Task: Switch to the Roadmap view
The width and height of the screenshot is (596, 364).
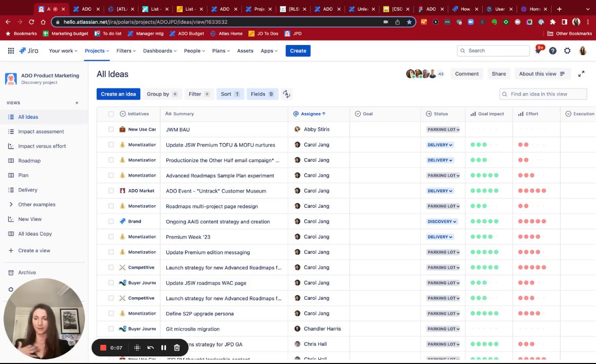Action: click(x=29, y=161)
